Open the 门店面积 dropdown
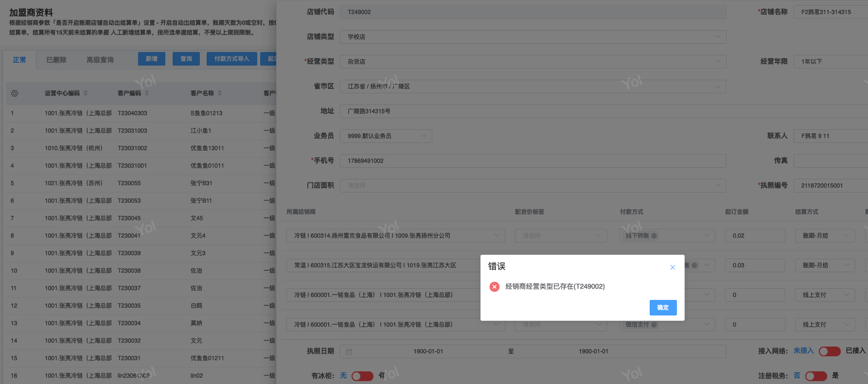This screenshot has width=868, height=384. pyautogui.click(x=533, y=186)
